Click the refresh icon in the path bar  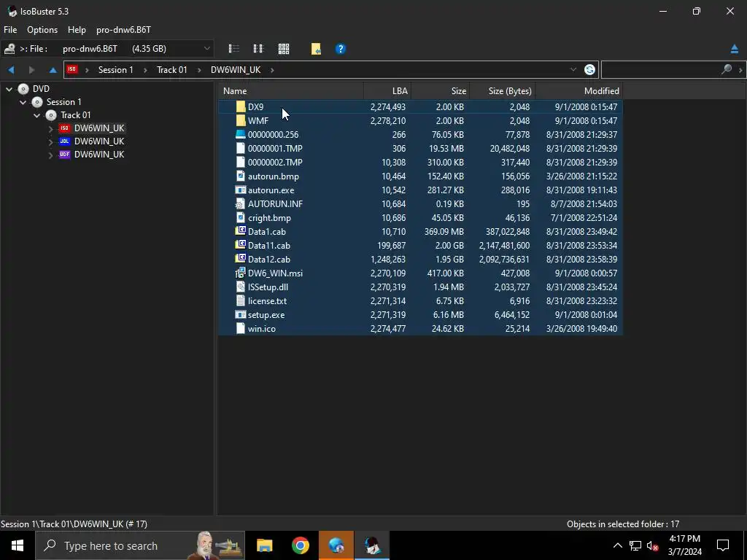tap(589, 69)
